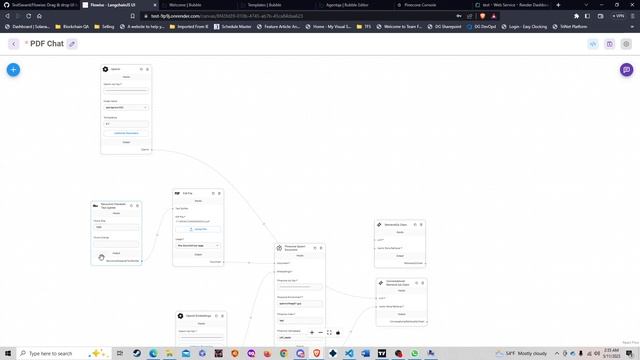Click the Pinecone Index field
The image size is (640, 360).
300,320
